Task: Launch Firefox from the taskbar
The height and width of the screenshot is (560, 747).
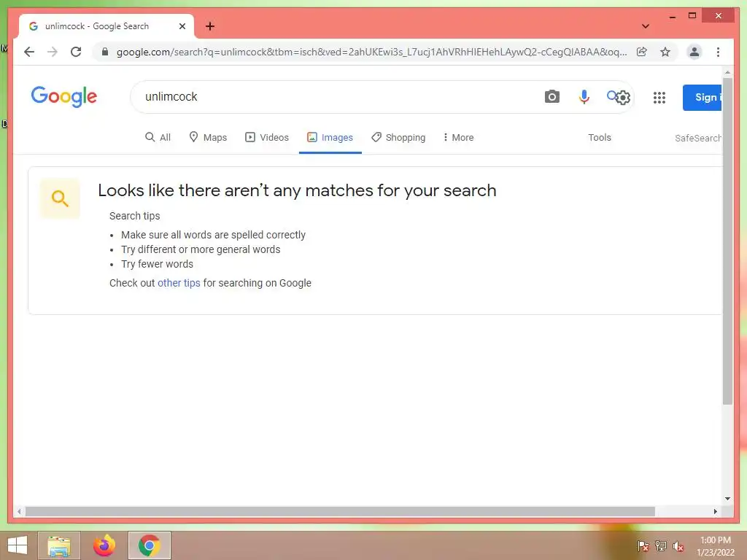Action: click(104, 545)
